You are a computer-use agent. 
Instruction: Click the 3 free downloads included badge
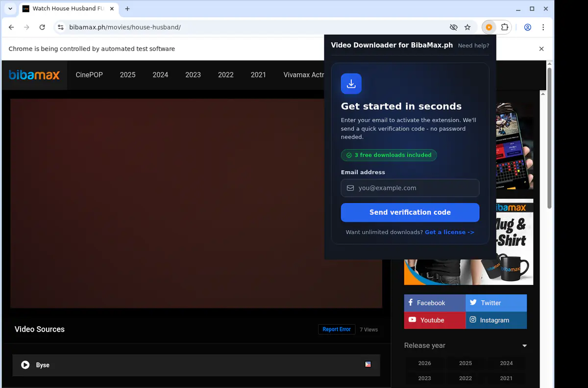coord(389,155)
